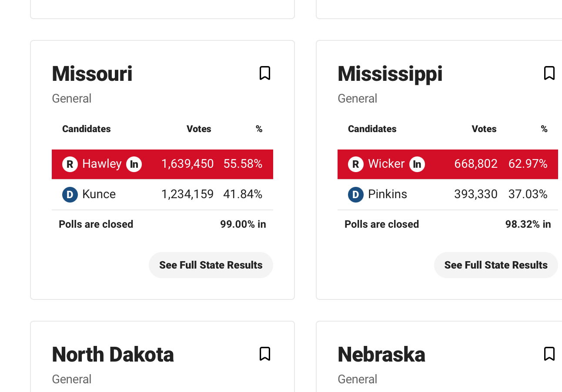Image resolution: width=562 pixels, height=392 pixels.
Task: Click Wicker's incumbent indicator icon
Action: (417, 164)
